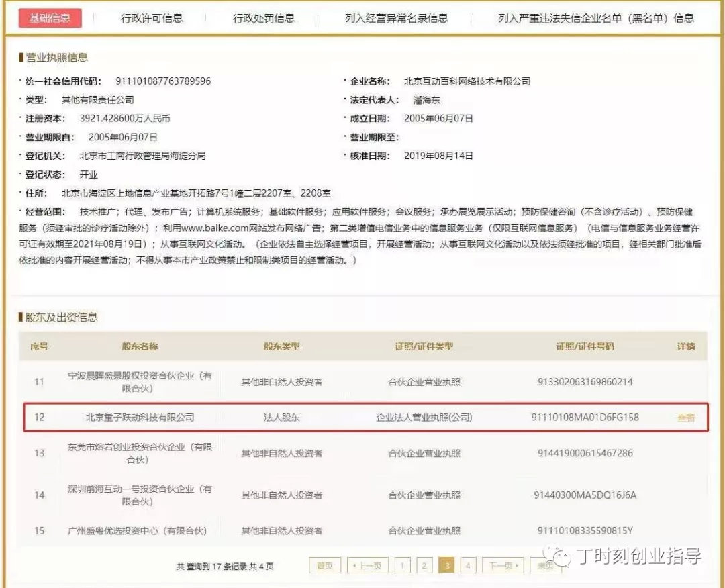725x588 pixels.
Task: Select the 行政处罚信息 tab
Action: pyautogui.click(x=264, y=18)
